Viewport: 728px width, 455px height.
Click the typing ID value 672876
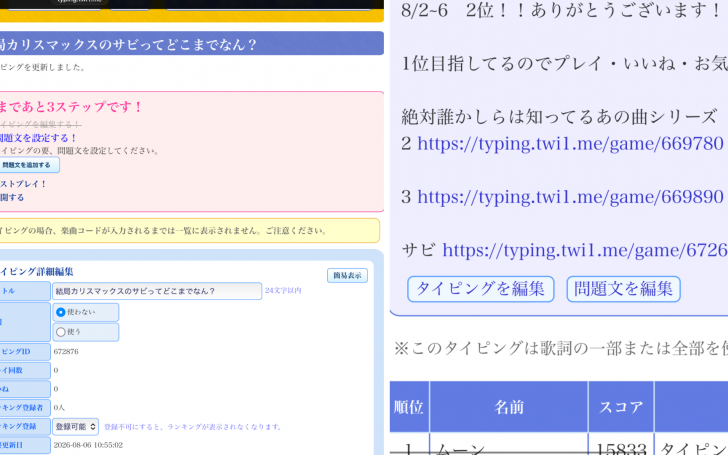(x=66, y=351)
